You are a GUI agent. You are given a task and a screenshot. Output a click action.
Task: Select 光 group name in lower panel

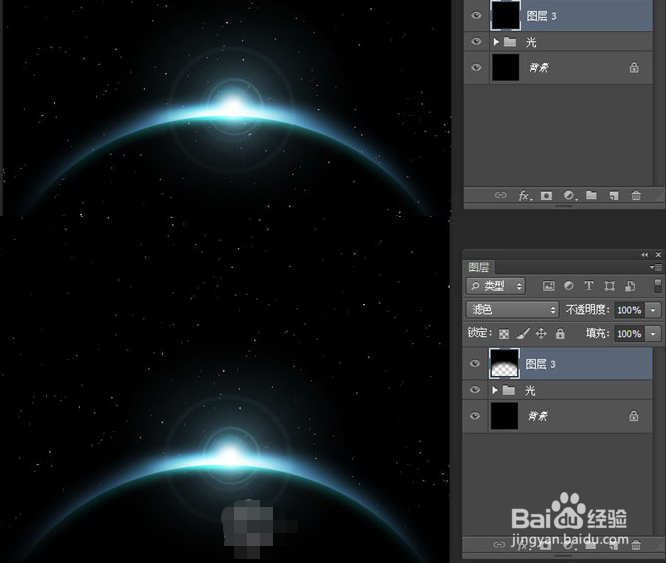click(x=531, y=390)
